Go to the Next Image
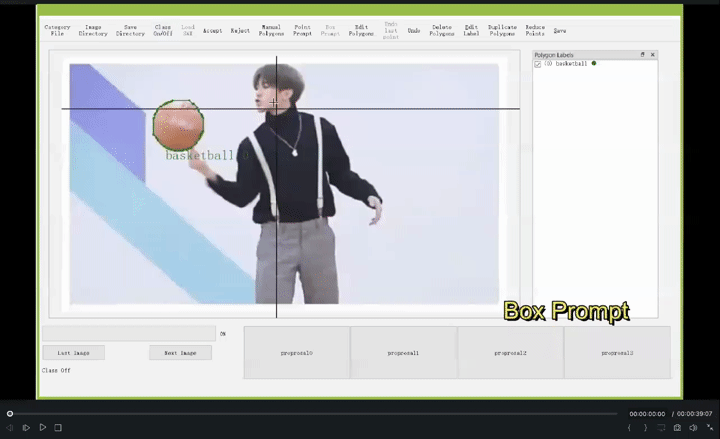 point(180,353)
